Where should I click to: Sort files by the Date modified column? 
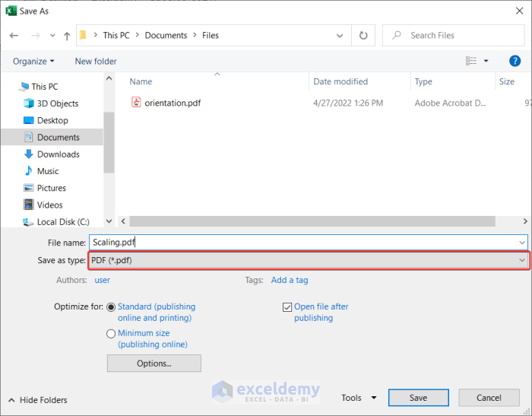tap(340, 81)
